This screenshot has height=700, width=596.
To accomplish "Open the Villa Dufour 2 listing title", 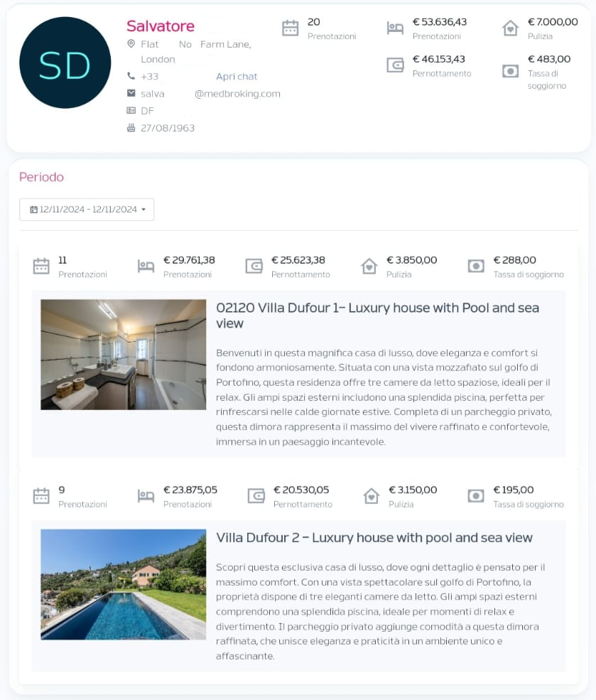I will click(x=374, y=537).
